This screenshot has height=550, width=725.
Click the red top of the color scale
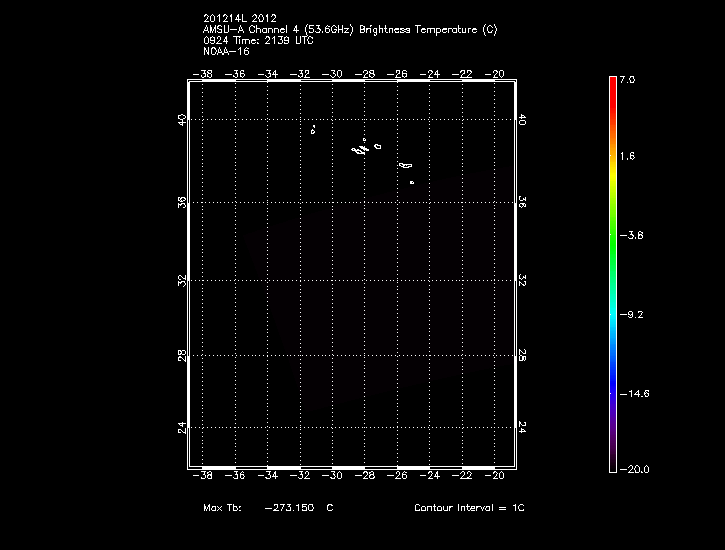pos(612,85)
